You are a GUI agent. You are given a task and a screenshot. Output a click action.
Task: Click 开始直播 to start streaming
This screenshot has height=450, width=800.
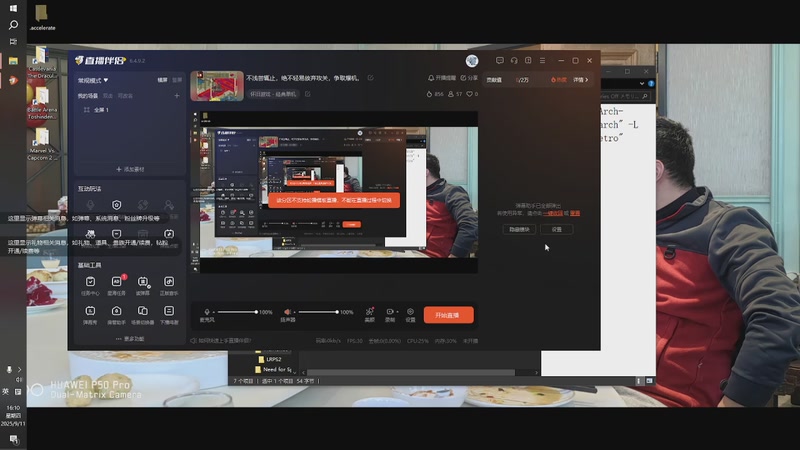click(x=448, y=315)
